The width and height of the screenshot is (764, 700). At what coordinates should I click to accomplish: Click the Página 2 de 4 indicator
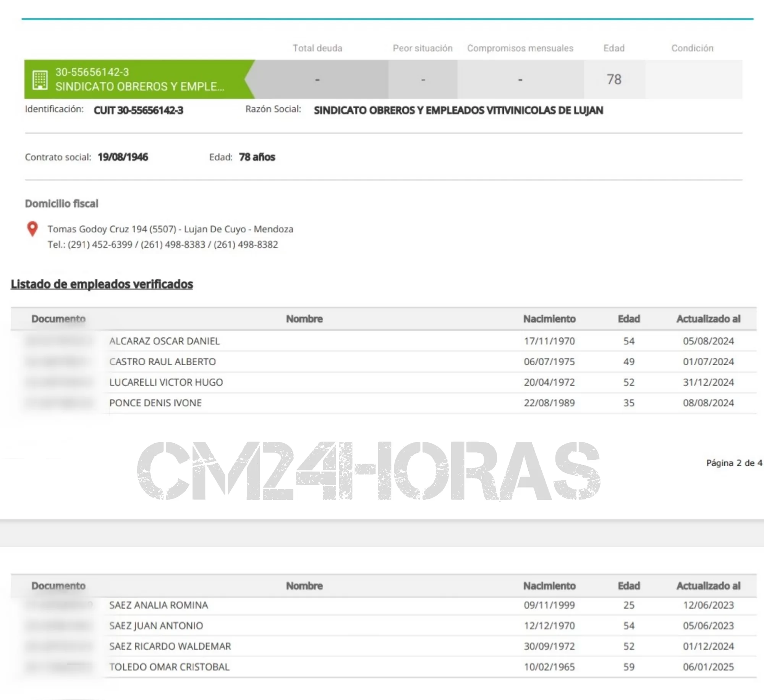coord(733,463)
